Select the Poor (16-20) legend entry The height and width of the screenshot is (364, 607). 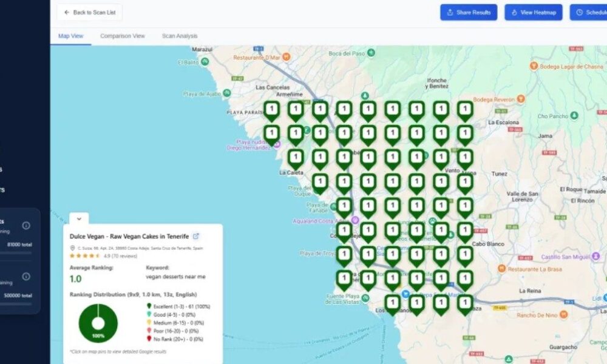pos(172,331)
